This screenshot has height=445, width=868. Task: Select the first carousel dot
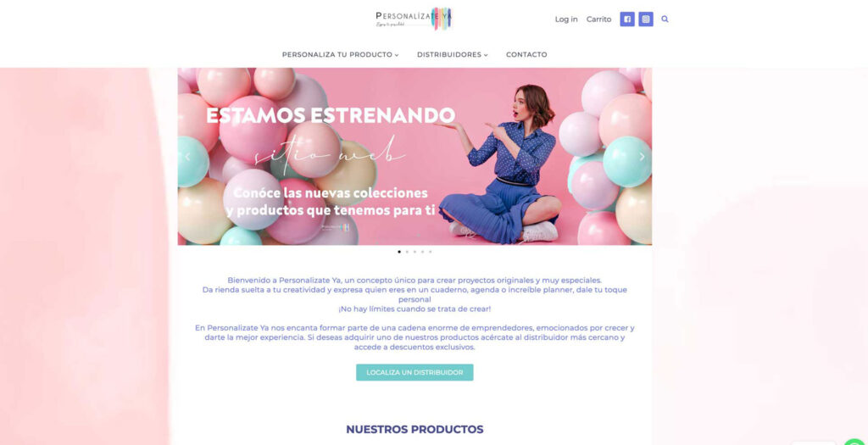(x=399, y=252)
